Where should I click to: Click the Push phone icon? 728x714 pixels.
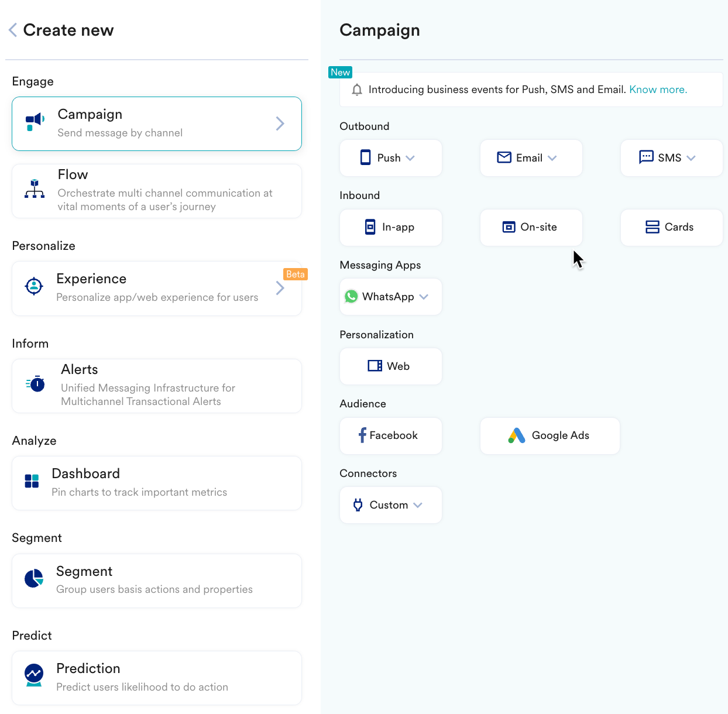366,157
